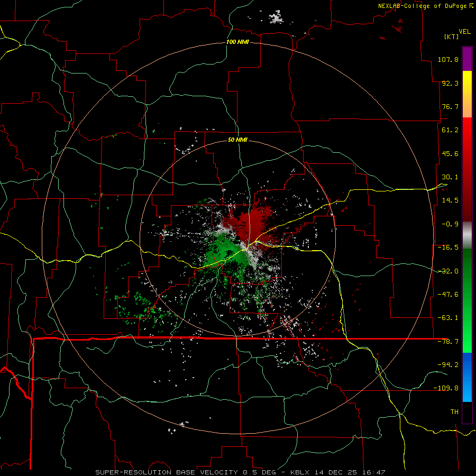Click the -78.7 legend value
Image resolution: width=476 pixels, height=476 pixels.
(x=448, y=342)
